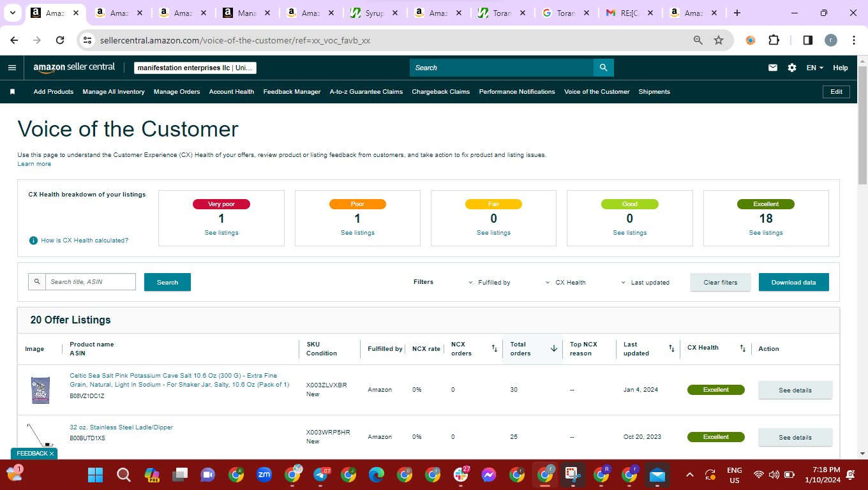Click the Learn more link
The height and width of the screenshot is (490, 868).
34,164
